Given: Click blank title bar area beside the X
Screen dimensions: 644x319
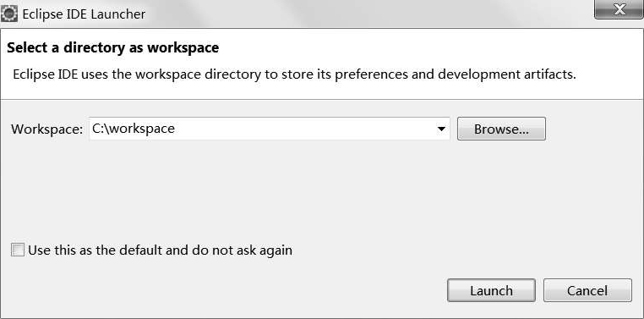Looking at the screenshot, I should (369, 14).
